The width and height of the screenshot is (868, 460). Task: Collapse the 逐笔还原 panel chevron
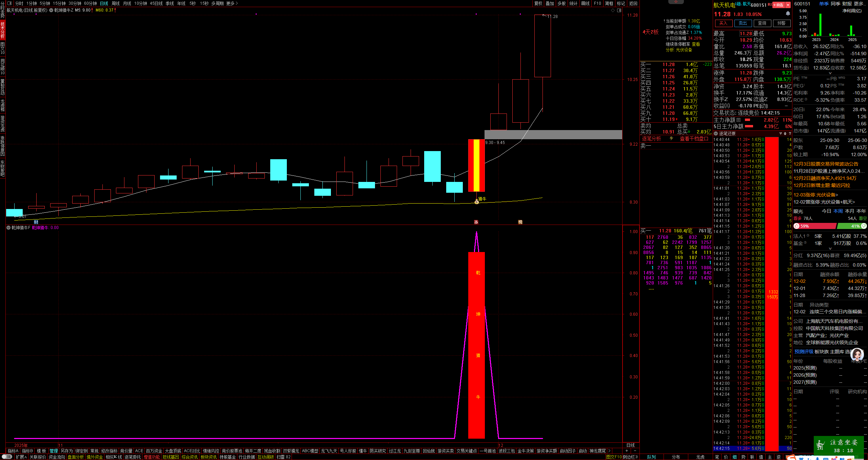coord(716,133)
